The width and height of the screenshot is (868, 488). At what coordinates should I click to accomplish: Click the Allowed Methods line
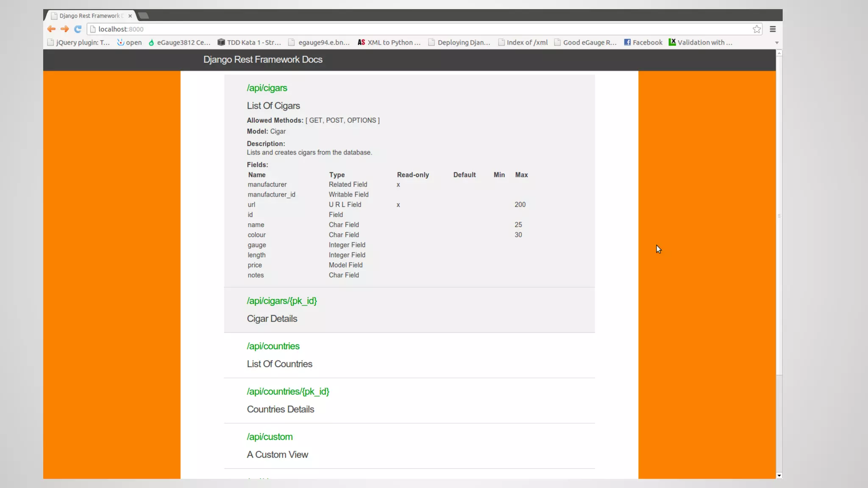point(313,120)
